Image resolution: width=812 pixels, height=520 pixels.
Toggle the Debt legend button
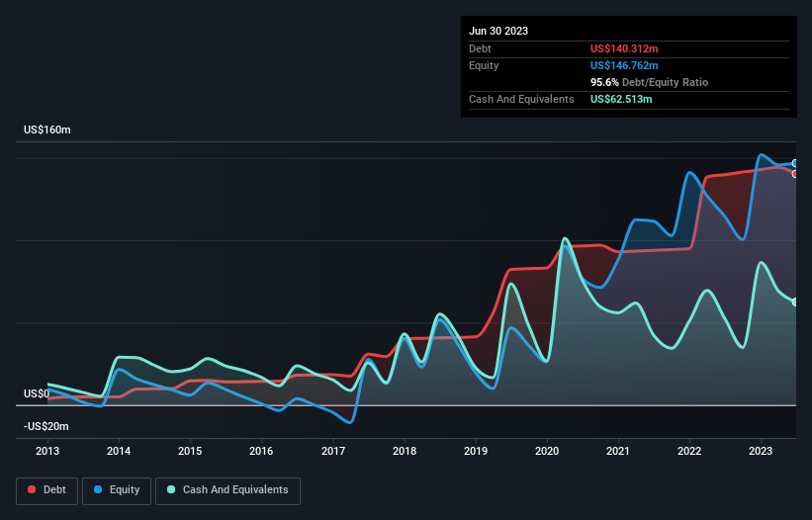(x=45, y=489)
